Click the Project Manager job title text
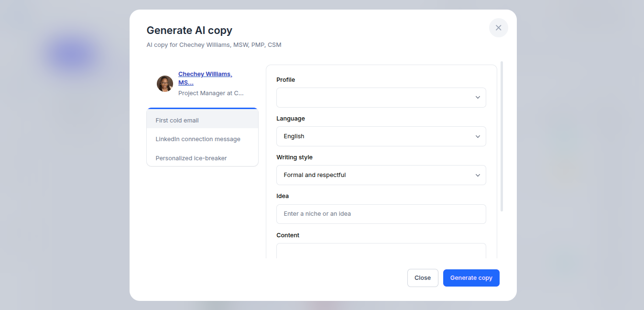644x310 pixels. pos(211,93)
